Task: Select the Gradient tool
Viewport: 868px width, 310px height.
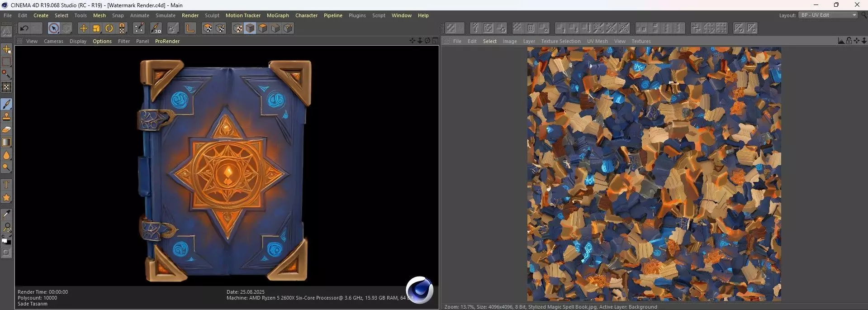Action: [x=6, y=142]
